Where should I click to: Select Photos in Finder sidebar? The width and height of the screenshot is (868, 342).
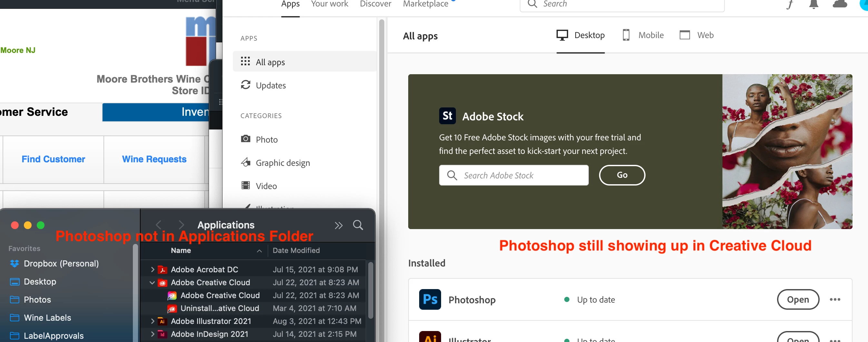click(x=37, y=299)
